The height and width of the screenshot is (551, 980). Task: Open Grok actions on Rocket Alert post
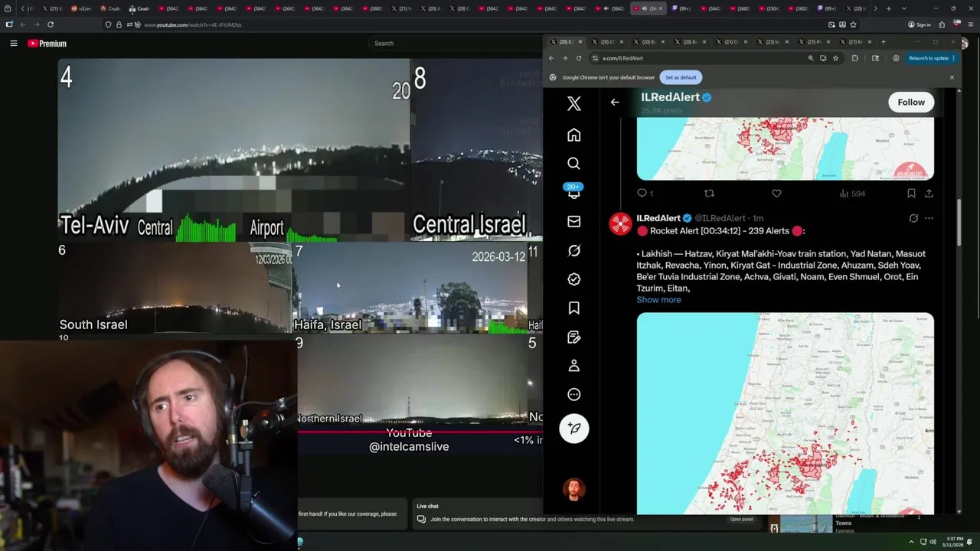pos(913,218)
